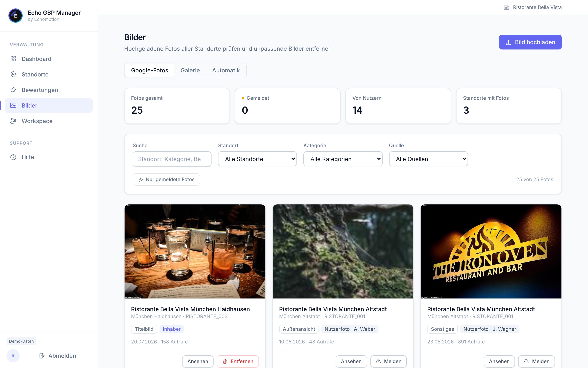
Task: Open the Workspace menu item
Action: (49, 121)
